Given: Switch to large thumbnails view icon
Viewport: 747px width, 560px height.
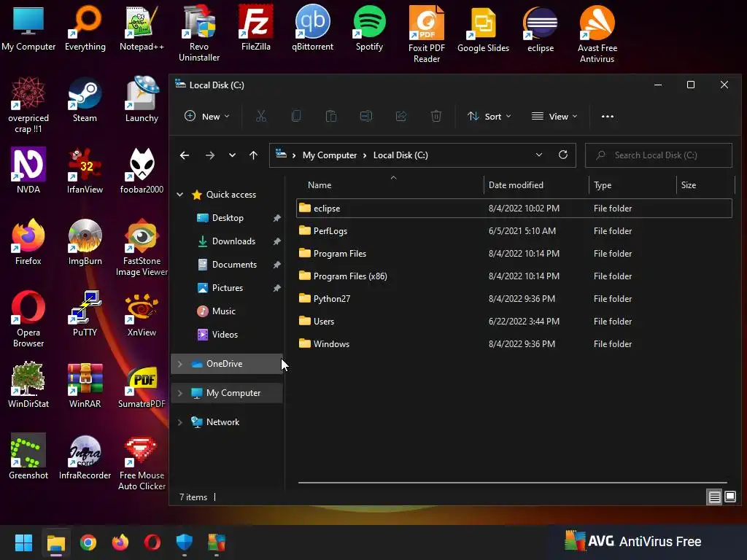Looking at the screenshot, I should 729,497.
